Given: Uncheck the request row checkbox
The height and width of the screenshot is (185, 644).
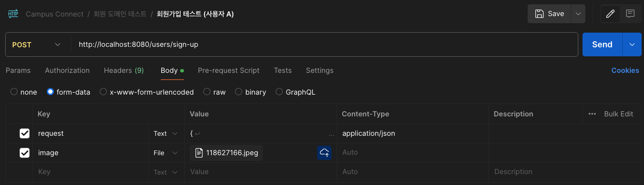Looking at the screenshot, I should pos(25,133).
